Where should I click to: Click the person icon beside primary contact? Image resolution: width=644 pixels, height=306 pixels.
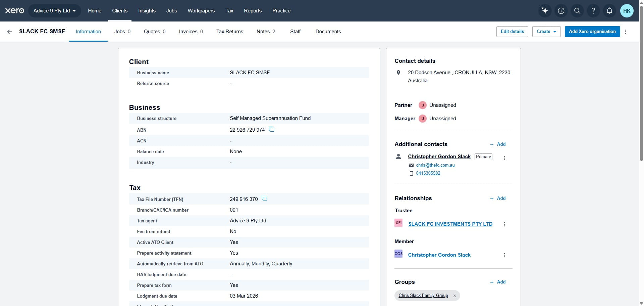(x=398, y=157)
